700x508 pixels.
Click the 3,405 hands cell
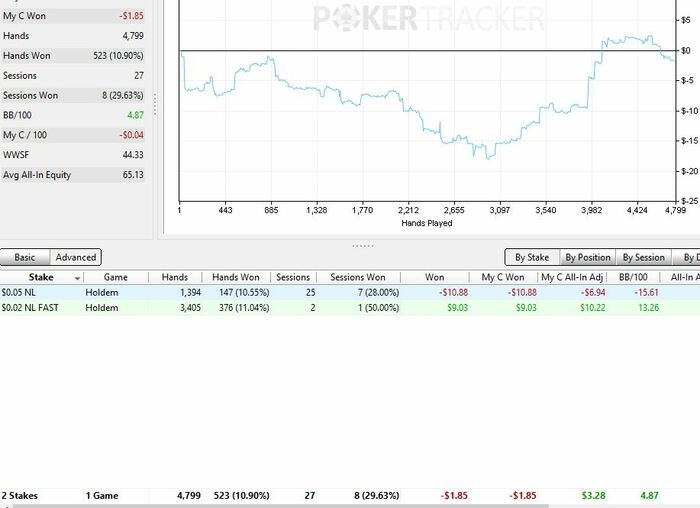[x=190, y=308]
